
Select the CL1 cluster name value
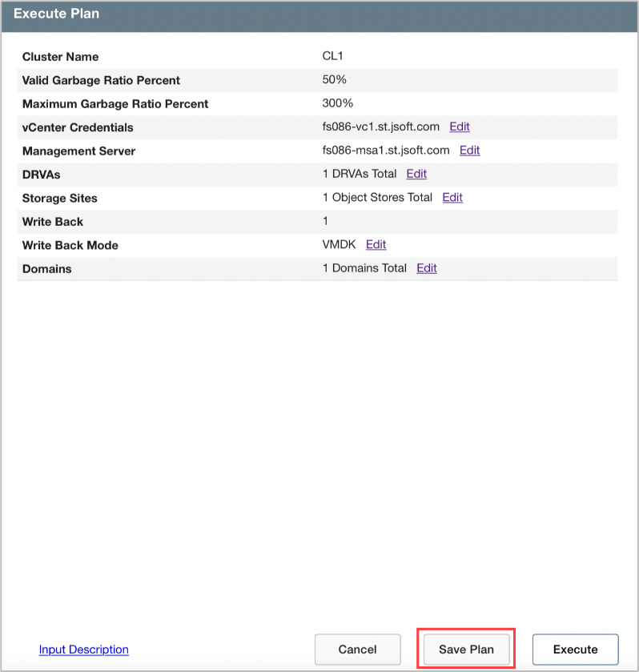pyautogui.click(x=332, y=56)
